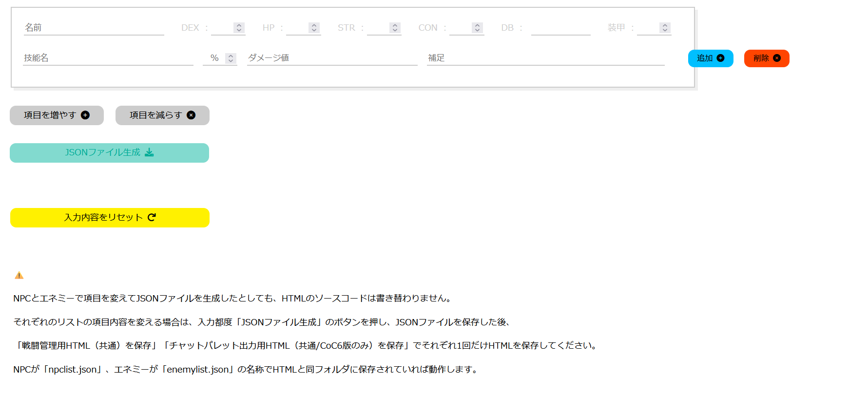Screen dimensions: 868x395
Task: Click the 補足 notes input field
Action: pos(545,58)
